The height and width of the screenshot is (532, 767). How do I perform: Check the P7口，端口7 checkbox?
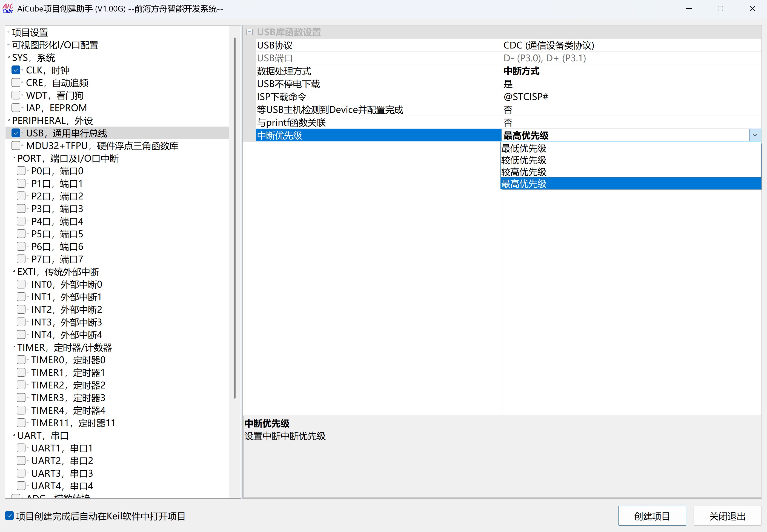point(21,259)
